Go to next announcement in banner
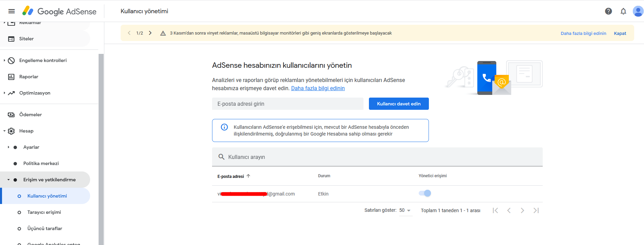 pos(150,33)
